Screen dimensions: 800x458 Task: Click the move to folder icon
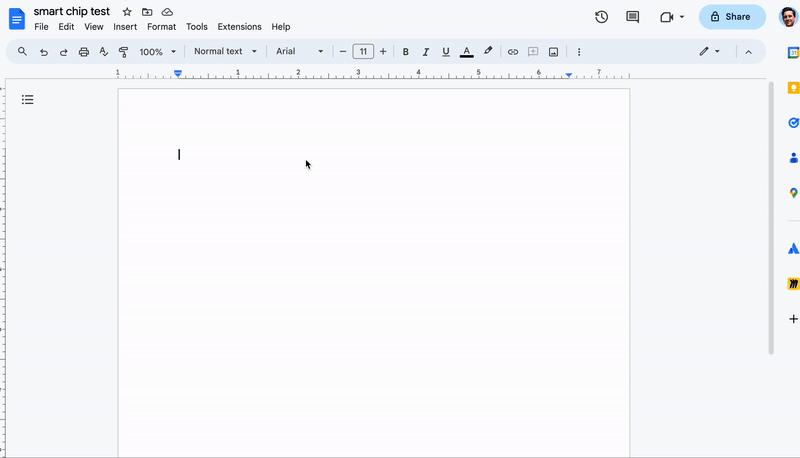(x=147, y=12)
